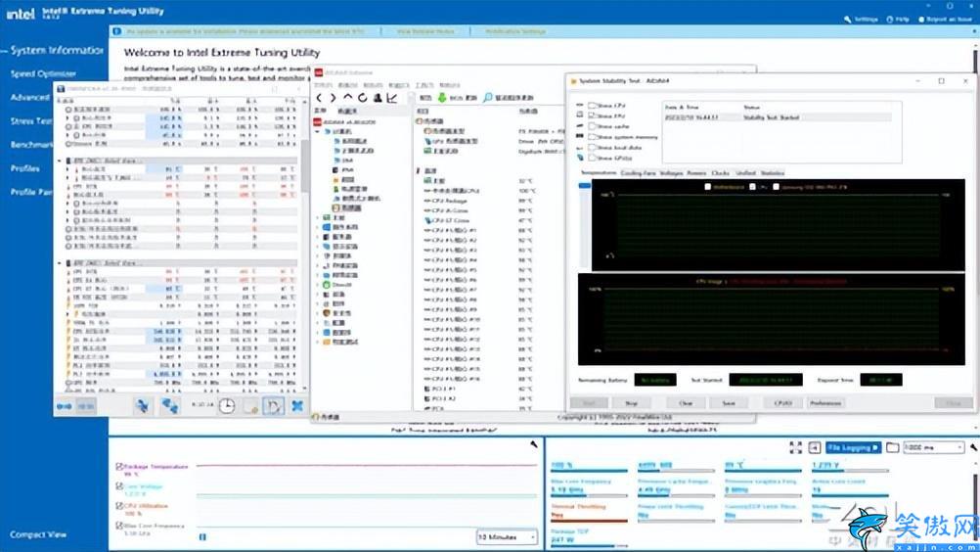The width and height of the screenshot is (980, 552).
Task: Click the XTU collapse panel arrow icon
Action: [815, 447]
